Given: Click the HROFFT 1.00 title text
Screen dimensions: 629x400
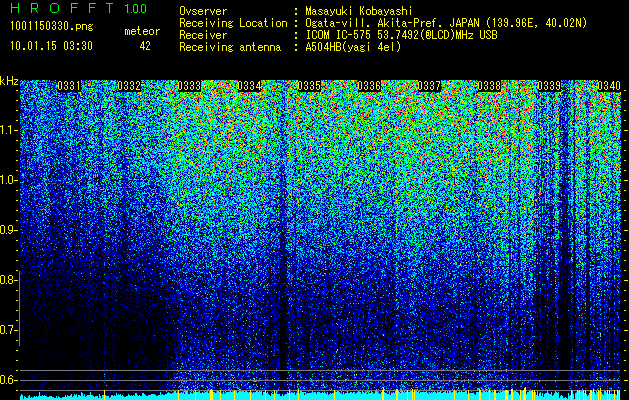Looking at the screenshot, I should pyautogui.click(x=79, y=8).
